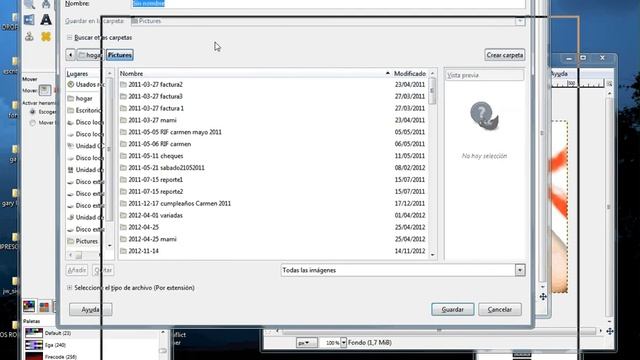Expand Seleccione el tipo de archivo section
Viewport: 640px width, 360px height.
[x=69, y=288]
